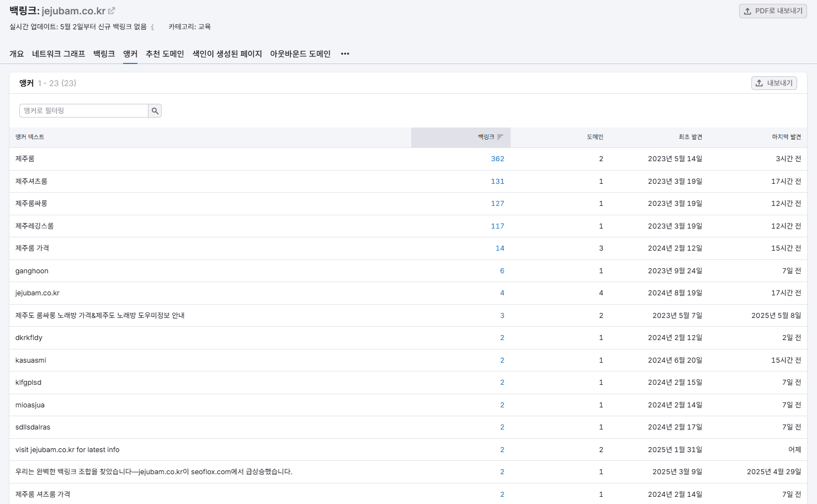Open the 127 backlinks link for 제주룸싸롱
The height and width of the screenshot is (504, 817).
pos(498,204)
